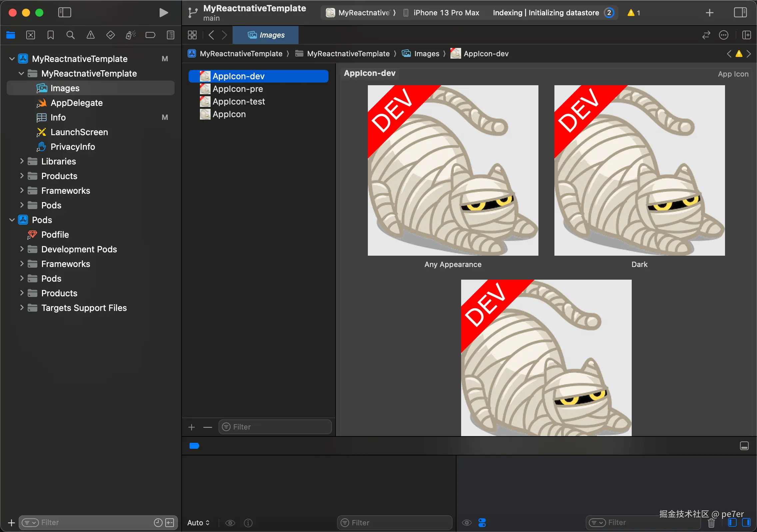Screen dimensions: 757x532
Task: Open the Source Control navigator icon
Action: pos(31,35)
